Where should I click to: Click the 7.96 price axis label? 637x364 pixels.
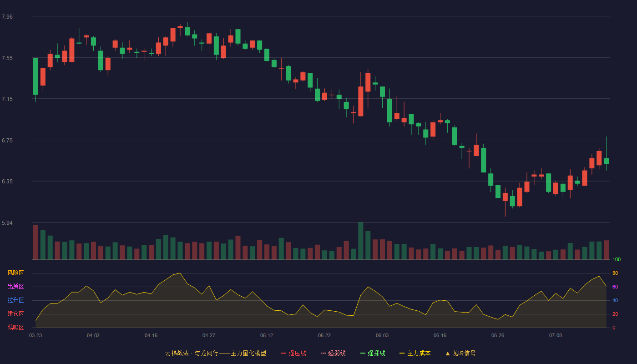tap(7, 17)
